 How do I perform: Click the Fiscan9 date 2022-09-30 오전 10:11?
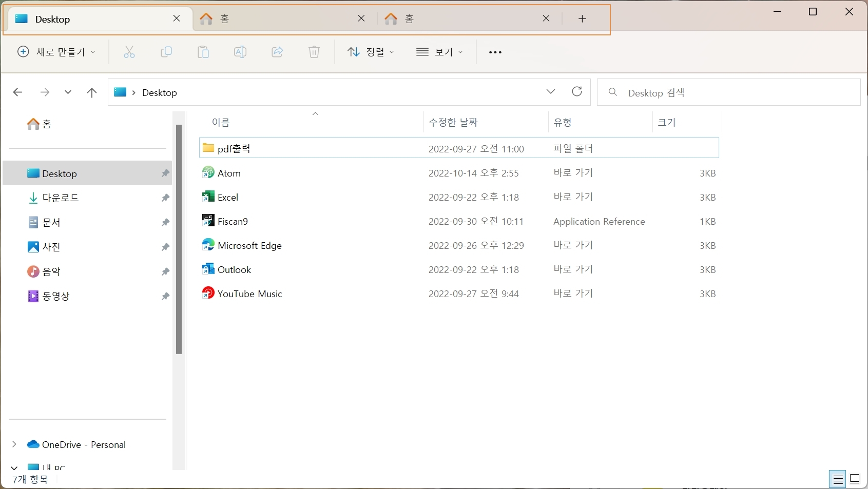(476, 221)
